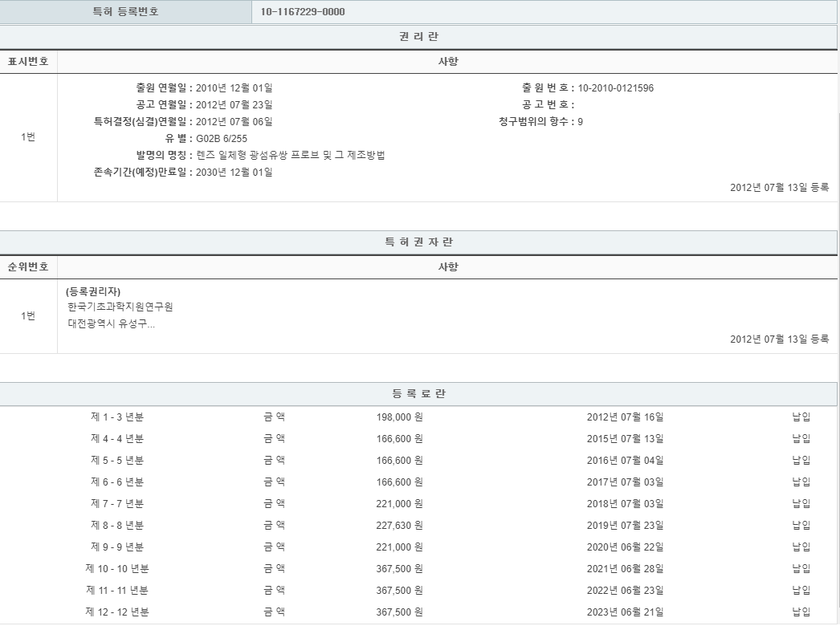Click patent registration number 10-1167229-0000

303,12
